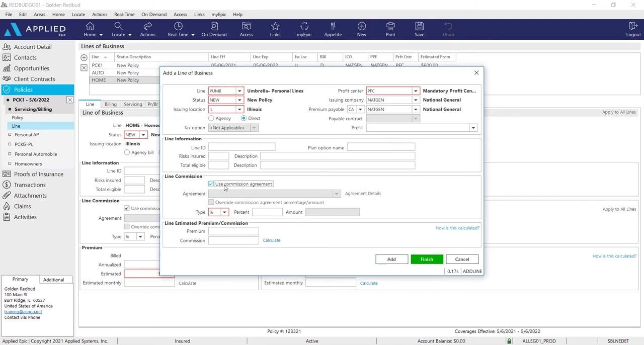Open the Issuing company NATGEN dropdown
This screenshot has width=644, height=345.
coord(416,100)
